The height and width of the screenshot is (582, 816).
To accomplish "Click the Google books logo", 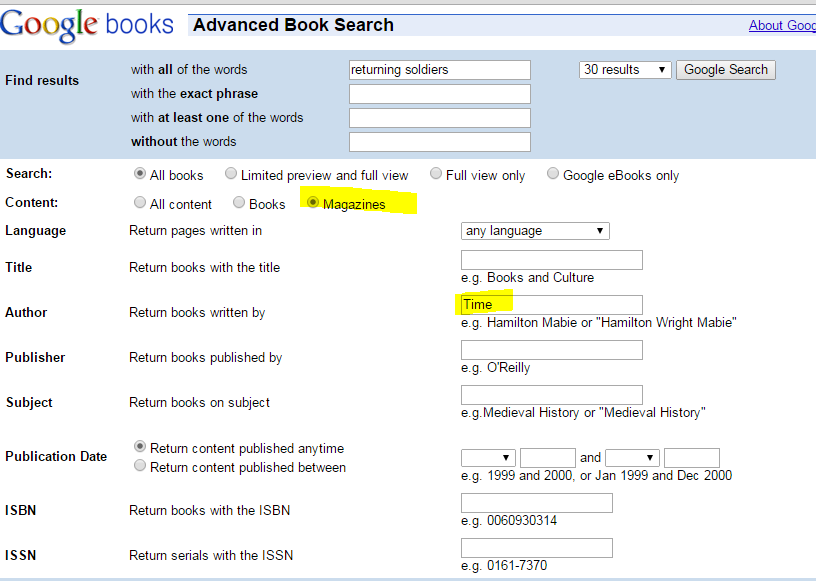I will 87,25.
